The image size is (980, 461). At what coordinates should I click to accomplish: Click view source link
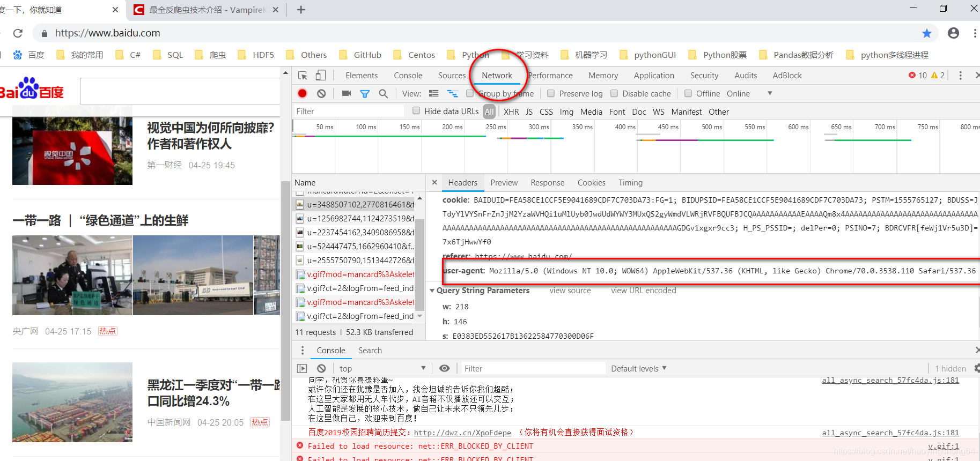click(570, 291)
